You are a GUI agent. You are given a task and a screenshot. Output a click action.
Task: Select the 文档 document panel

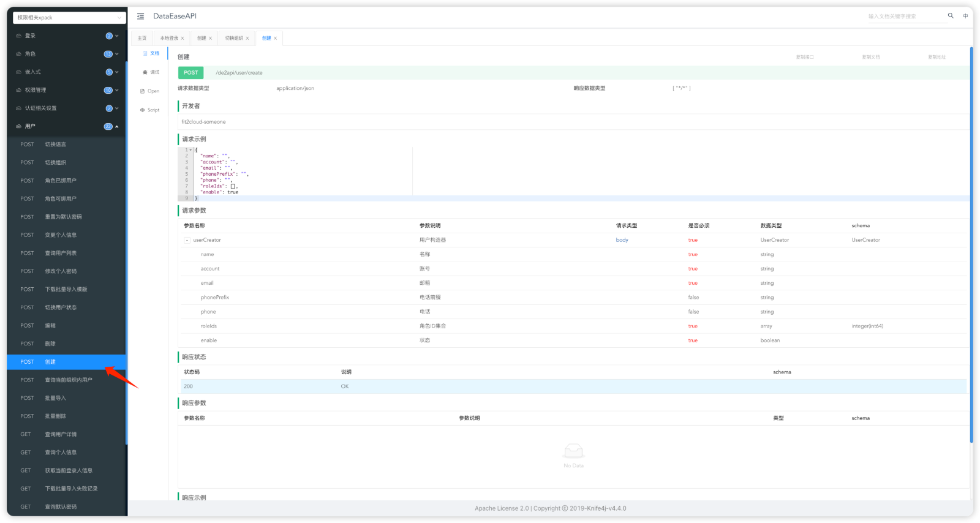coord(151,53)
